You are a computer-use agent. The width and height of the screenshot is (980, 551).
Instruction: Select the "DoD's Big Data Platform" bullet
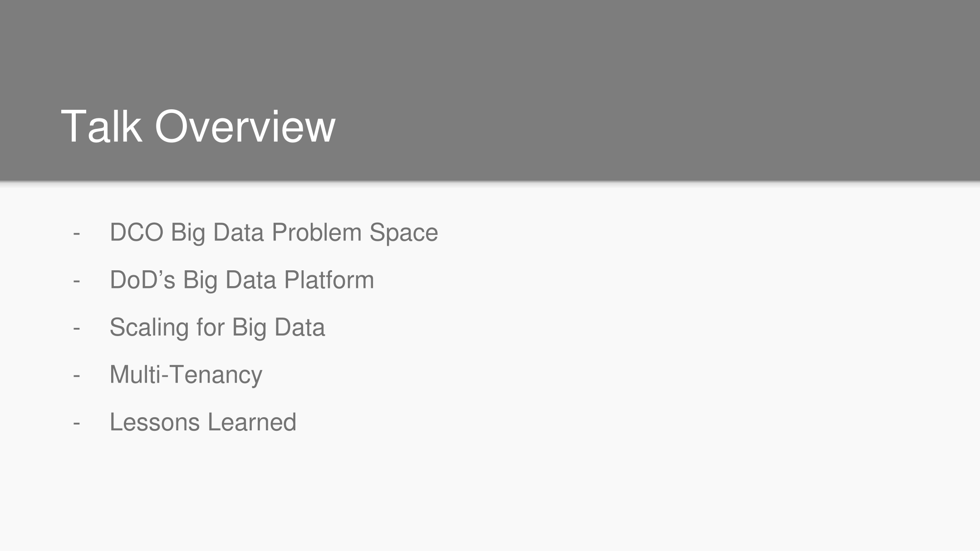click(242, 280)
